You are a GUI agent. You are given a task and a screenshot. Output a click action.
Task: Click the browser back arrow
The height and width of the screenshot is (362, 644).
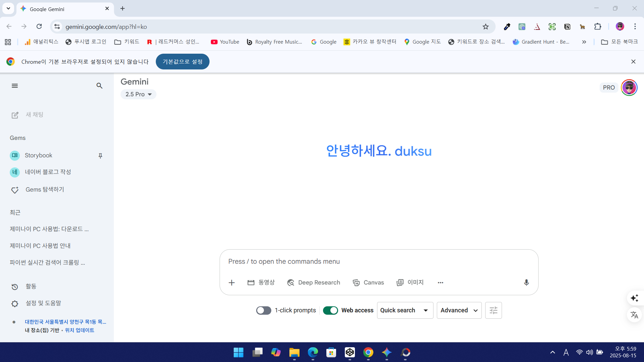pyautogui.click(x=9, y=27)
